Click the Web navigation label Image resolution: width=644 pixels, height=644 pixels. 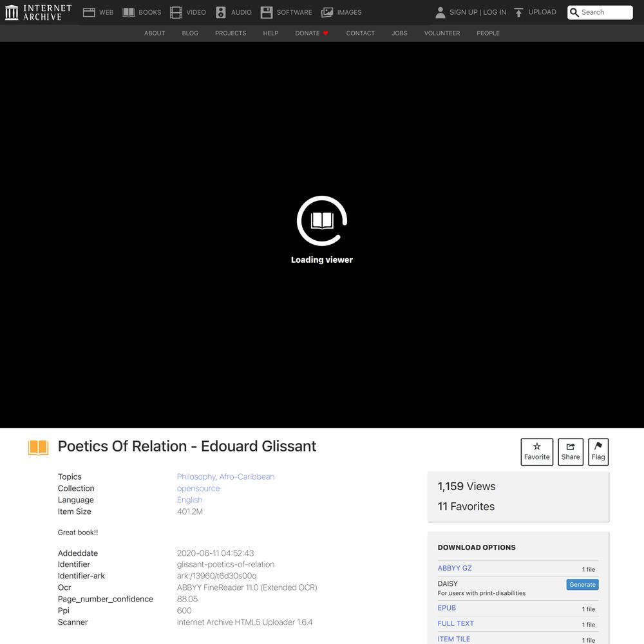click(x=106, y=12)
